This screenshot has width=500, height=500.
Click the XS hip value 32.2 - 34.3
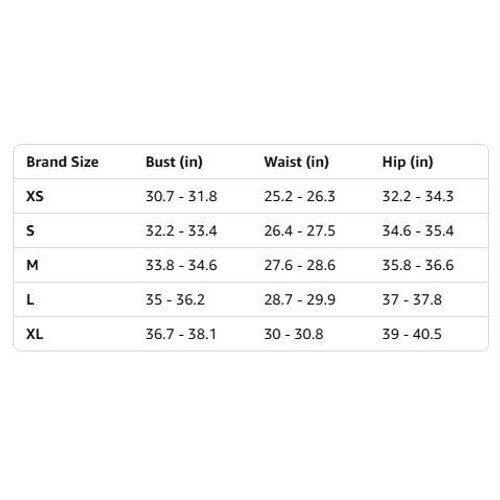point(418,196)
